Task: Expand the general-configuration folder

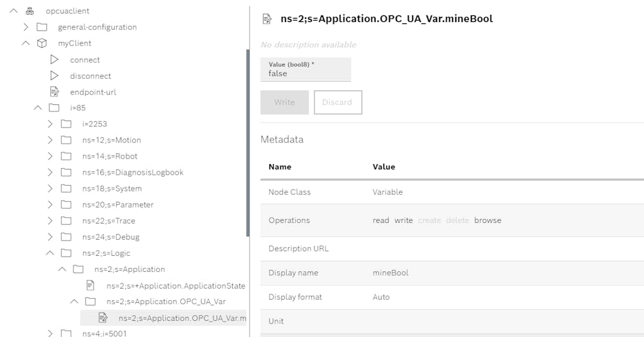Action: (26, 27)
